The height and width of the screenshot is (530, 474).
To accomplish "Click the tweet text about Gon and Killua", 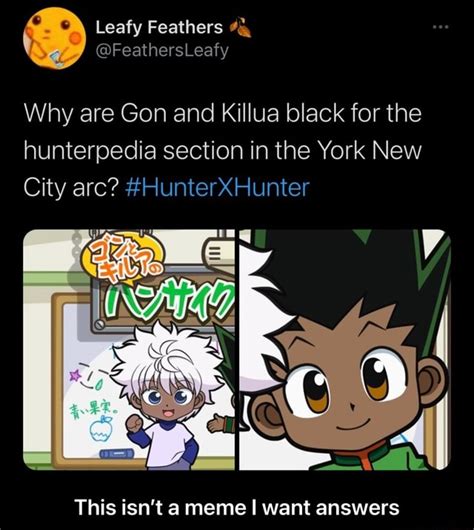I will point(222,150).
